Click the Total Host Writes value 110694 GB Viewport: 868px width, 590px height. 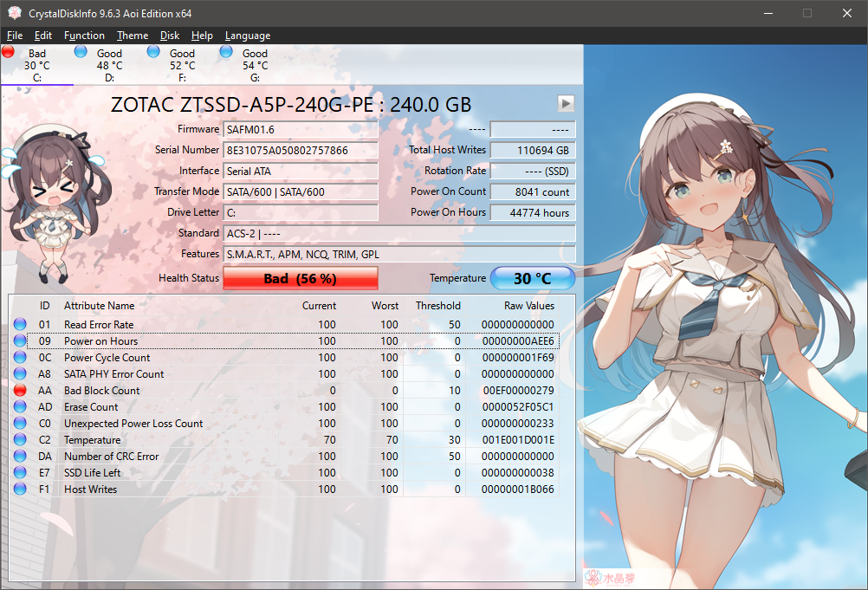coord(533,151)
